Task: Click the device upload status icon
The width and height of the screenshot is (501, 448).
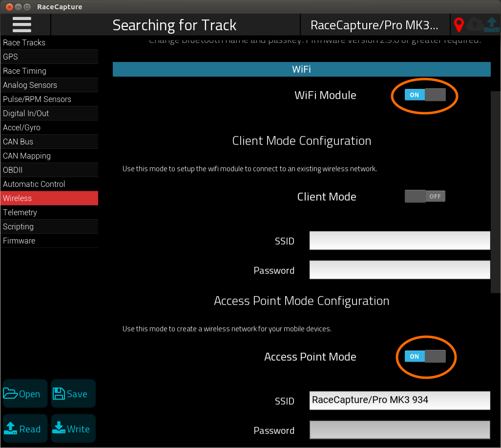Action: (491, 24)
